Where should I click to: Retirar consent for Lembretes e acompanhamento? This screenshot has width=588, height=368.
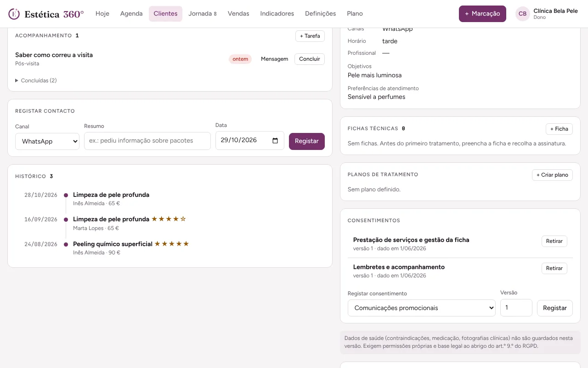[x=554, y=268]
